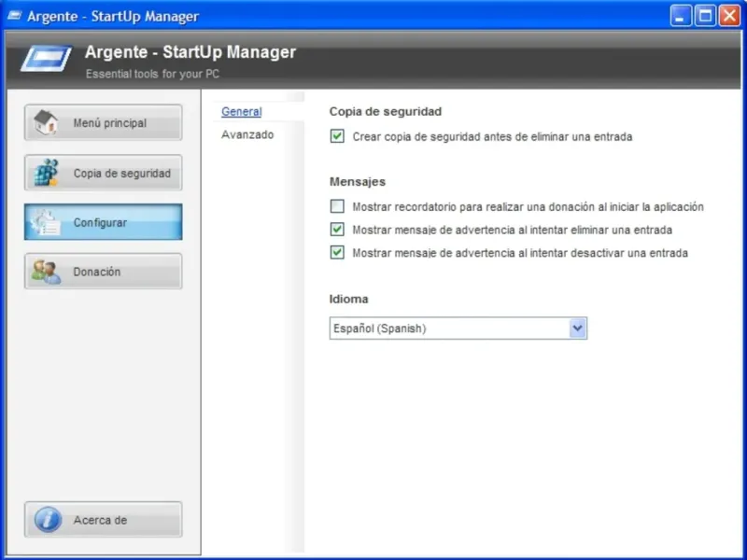Viewport: 747px width, 560px height.
Task: Maximize the StartUp Manager window
Action: pyautogui.click(x=705, y=16)
